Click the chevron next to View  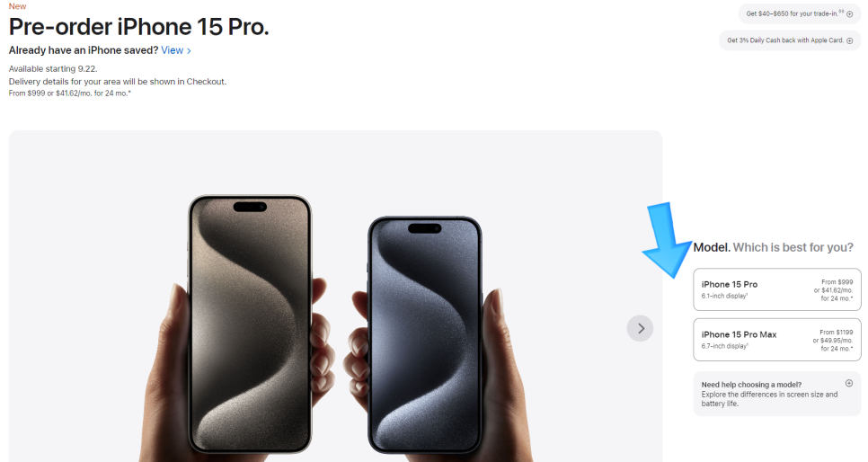click(189, 51)
